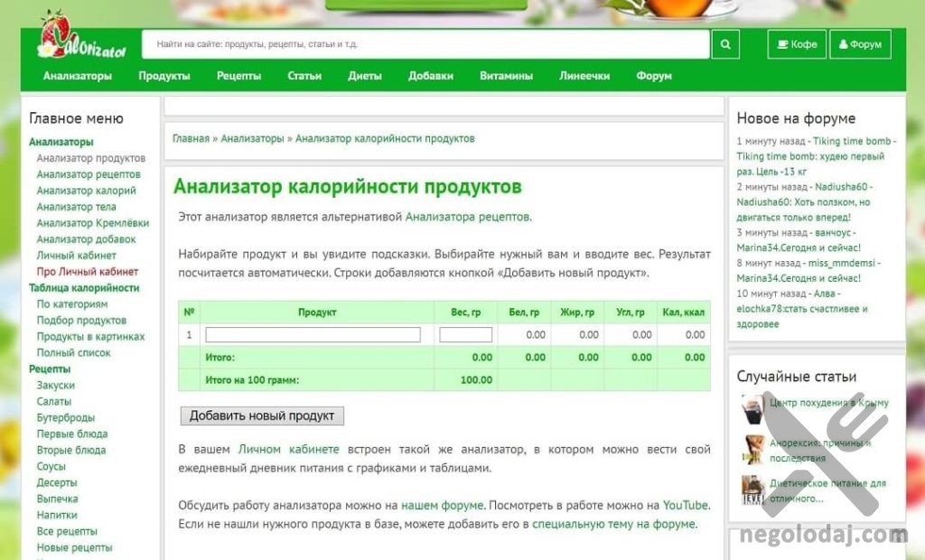
Task: Click the Центр похудения article thumbnail
Action: (x=752, y=408)
